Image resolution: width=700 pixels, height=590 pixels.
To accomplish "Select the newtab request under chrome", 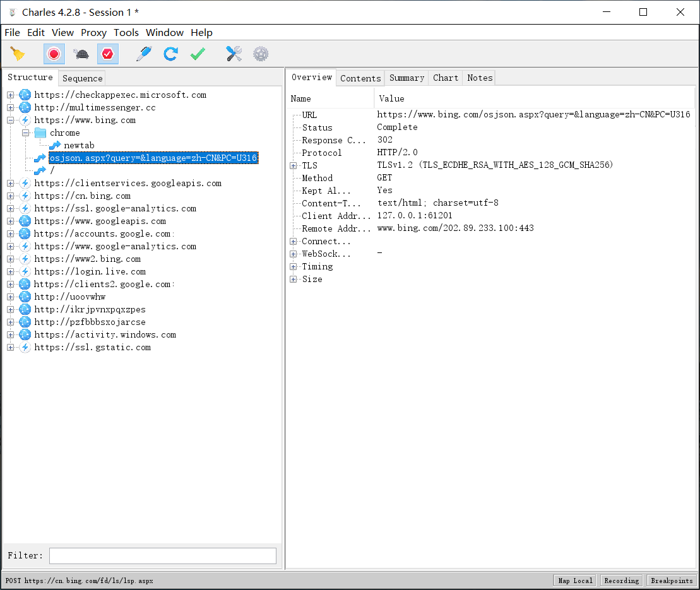I will tap(79, 145).
